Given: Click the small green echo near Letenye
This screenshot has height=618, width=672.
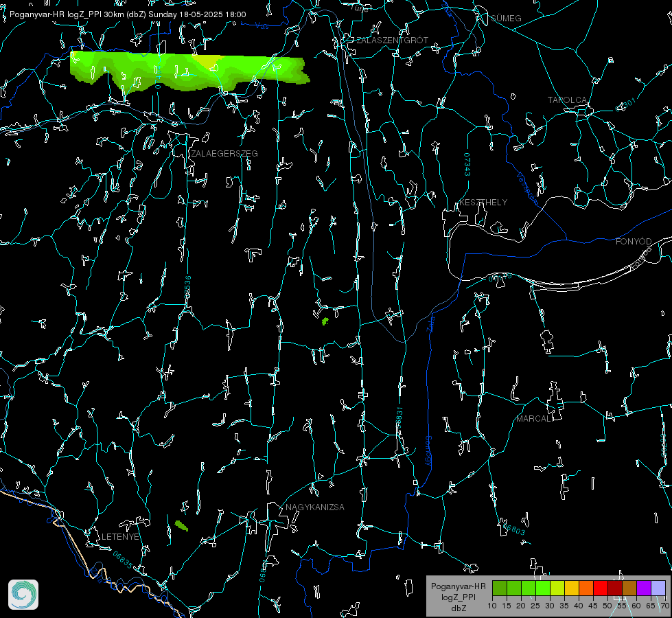Looking at the screenshot, I should (181, 525).
